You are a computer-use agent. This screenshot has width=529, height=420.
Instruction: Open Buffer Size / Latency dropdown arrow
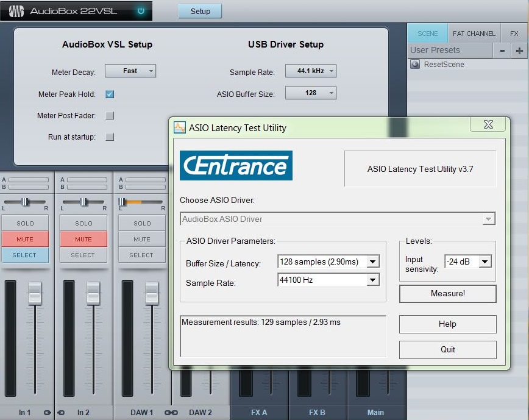pyautogui.click(x=373, y=262)
